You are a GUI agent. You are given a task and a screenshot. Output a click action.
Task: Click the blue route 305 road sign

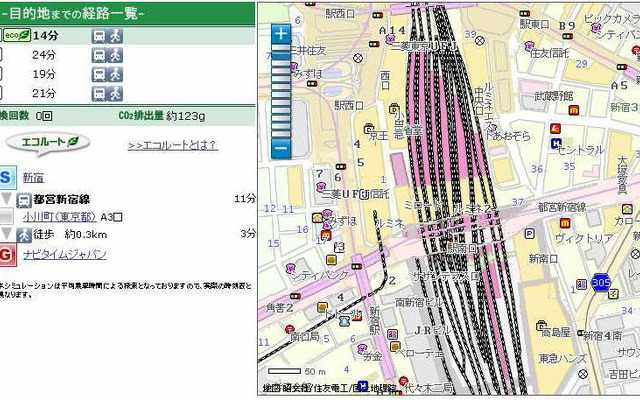pyautogui.click(x=601, y=282)
